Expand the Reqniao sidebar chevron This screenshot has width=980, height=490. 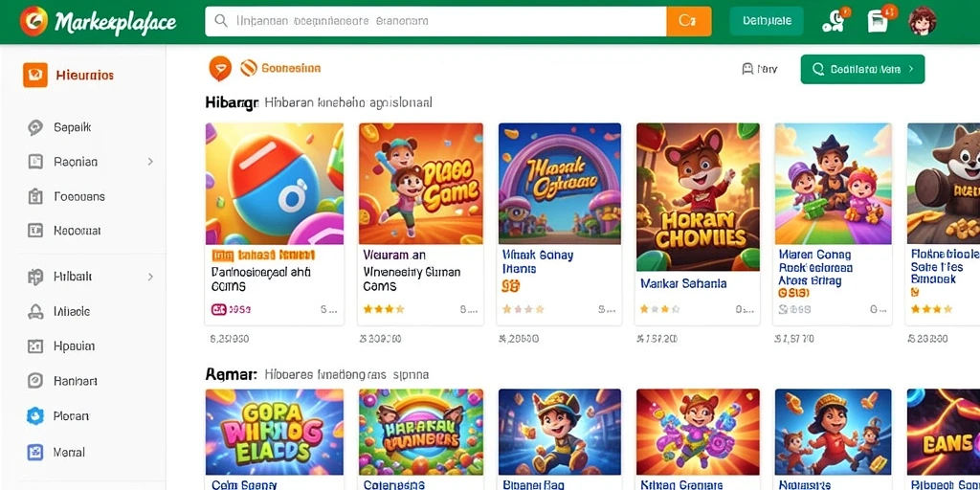point(150,162)
